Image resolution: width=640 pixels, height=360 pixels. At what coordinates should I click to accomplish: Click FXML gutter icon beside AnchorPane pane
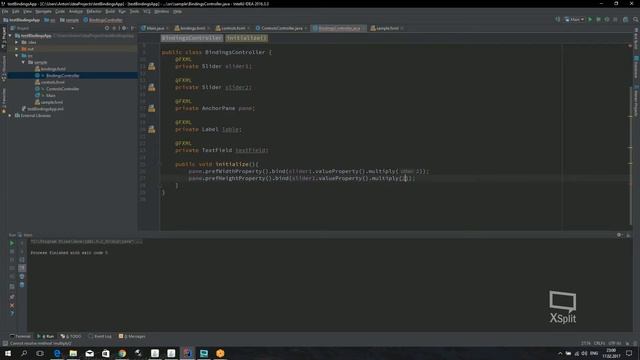pyautogui.click(x=151, y=108)
